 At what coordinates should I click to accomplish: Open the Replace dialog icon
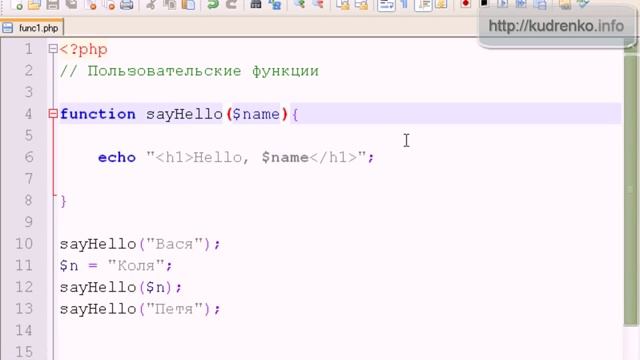point(276,4)
